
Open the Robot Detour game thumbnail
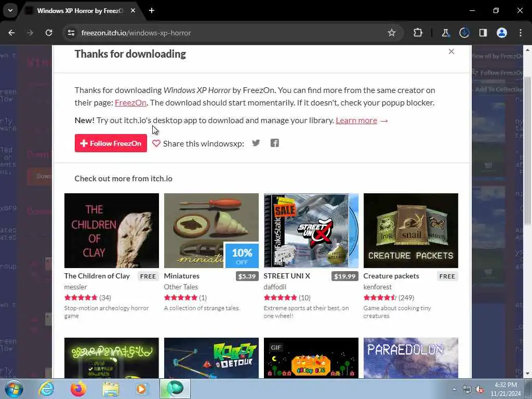pyautogui.click(x=211, y=358)
